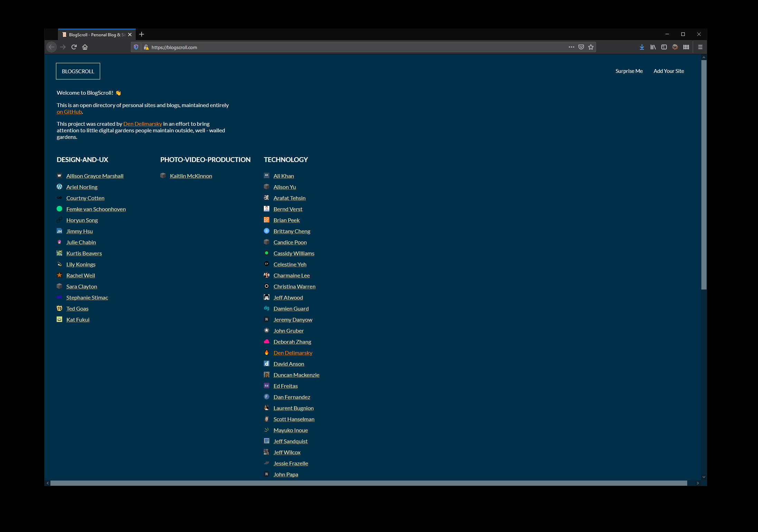Click the horizontal scrollbar thumb at bottom
This screenshot has height=532, width=758.
pos(368,483)
